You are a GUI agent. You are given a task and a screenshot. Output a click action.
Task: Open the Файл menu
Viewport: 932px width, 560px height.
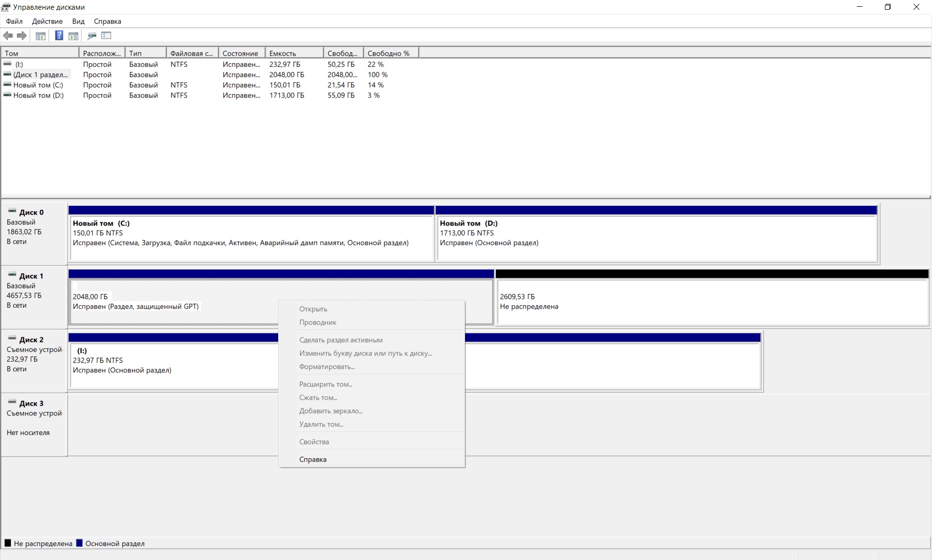[x=15, y=21]
